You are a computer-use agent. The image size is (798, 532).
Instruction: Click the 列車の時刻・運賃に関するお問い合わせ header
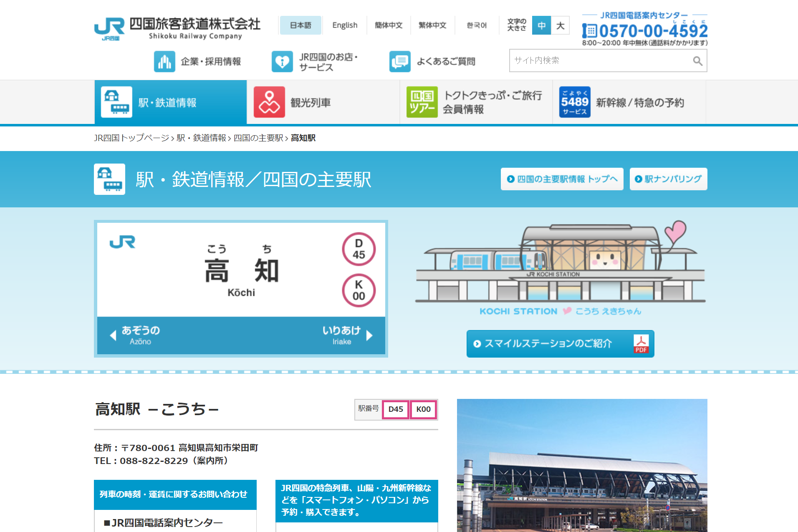point(175,494)
